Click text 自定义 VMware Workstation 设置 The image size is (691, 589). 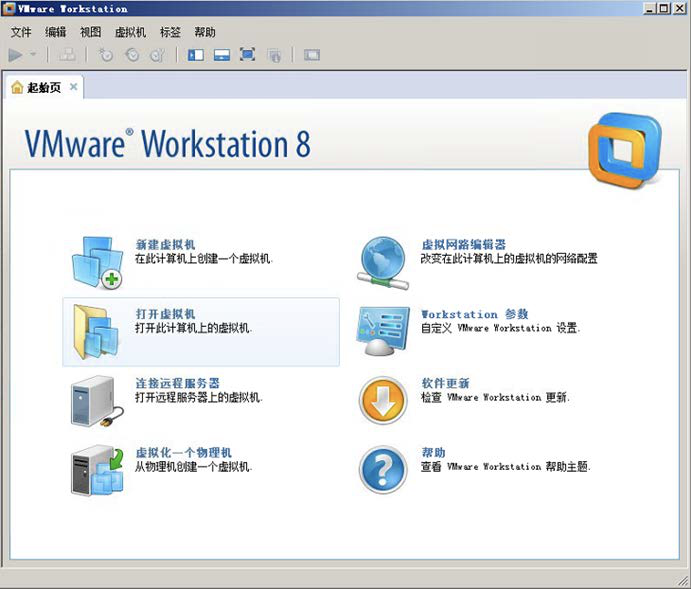[501, 328]
